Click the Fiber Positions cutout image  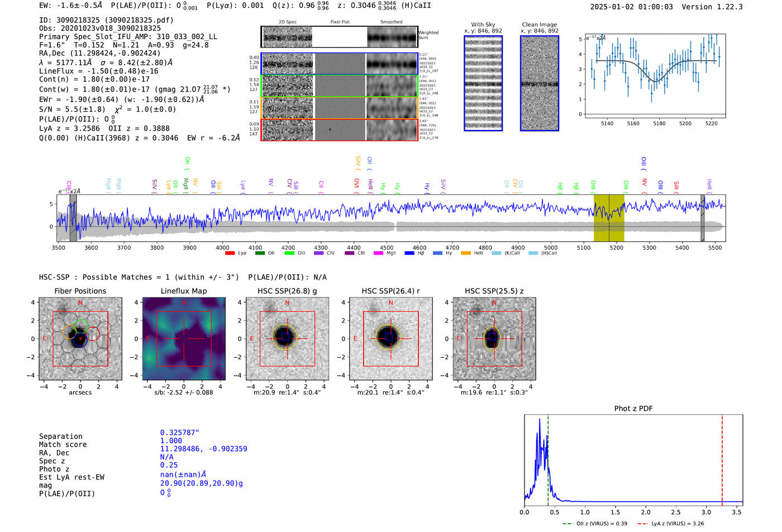80,338
